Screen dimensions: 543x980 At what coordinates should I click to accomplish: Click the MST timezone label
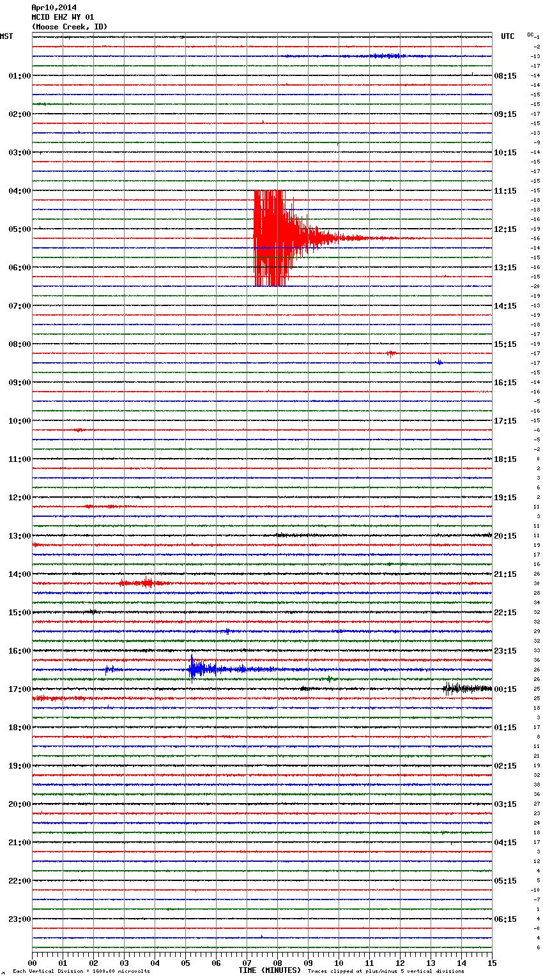coord(6,36)
